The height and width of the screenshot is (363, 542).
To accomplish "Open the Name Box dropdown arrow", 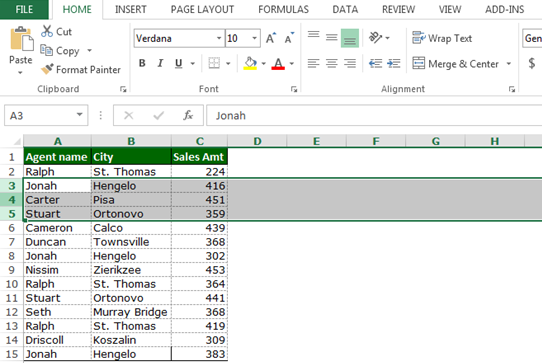I will [80, 115].
